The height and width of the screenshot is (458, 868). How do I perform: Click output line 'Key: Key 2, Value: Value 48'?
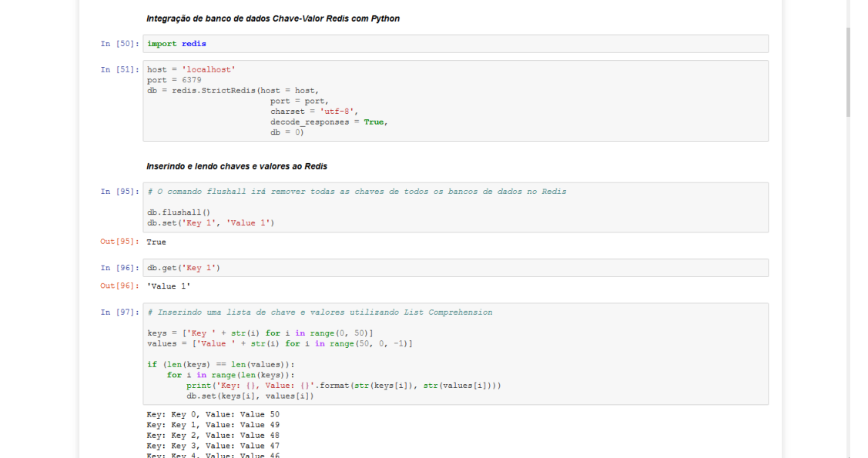(213, 436)
